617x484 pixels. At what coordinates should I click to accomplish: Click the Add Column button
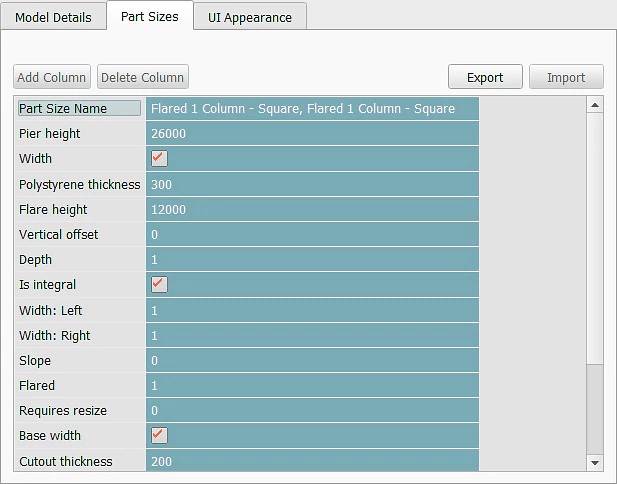(x=52, y=77)
